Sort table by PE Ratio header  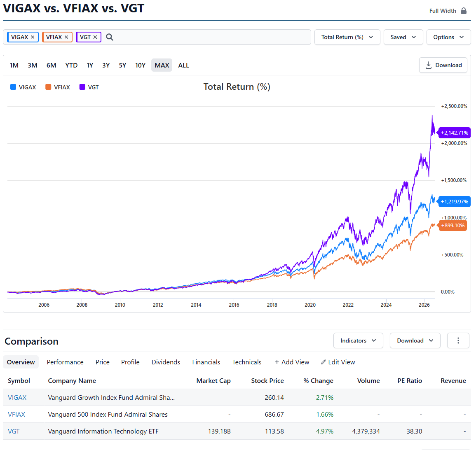tap(410, 380)
